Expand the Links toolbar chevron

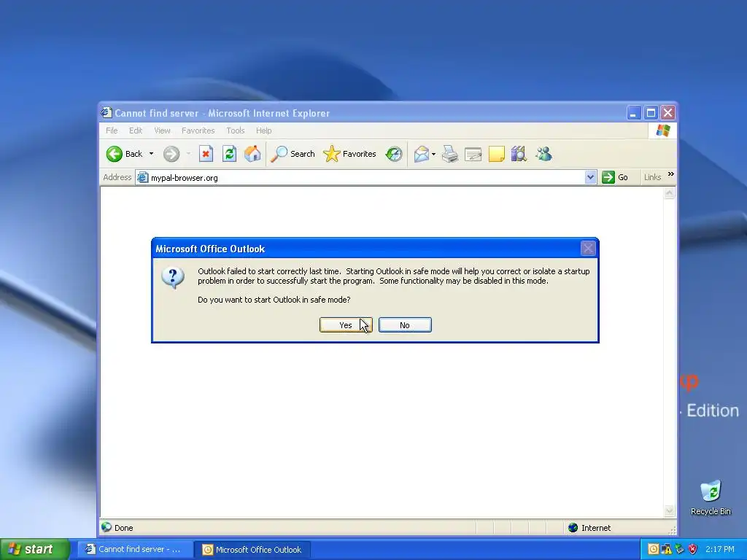point(671,174)
